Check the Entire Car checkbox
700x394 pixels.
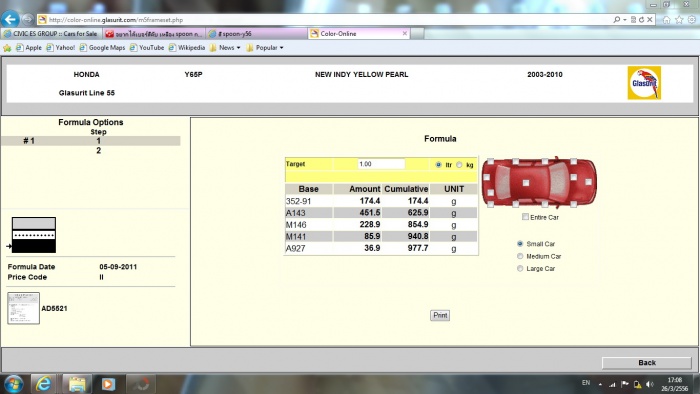(x=525, y=217)
